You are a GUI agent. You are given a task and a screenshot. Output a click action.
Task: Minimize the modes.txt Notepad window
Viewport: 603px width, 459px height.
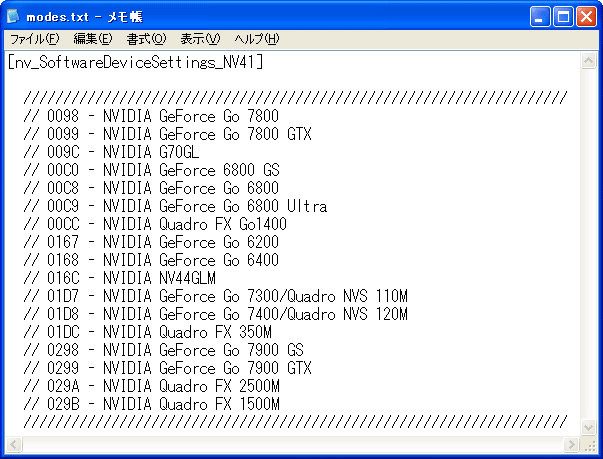539,16
